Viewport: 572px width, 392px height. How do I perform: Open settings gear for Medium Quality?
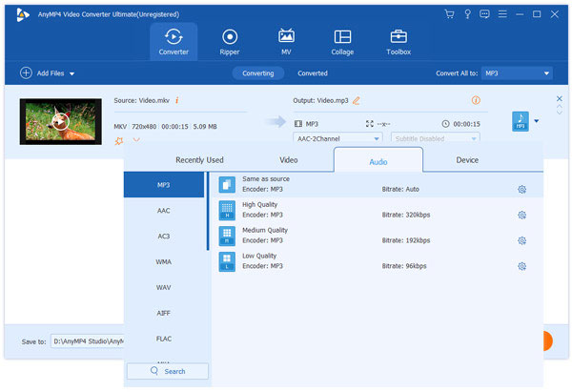pos(522,240)
